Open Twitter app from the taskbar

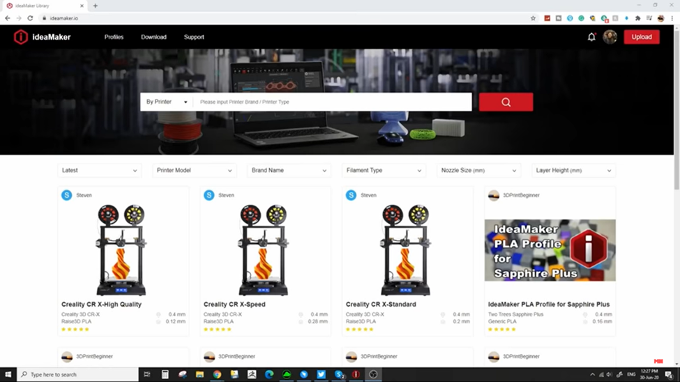(x=321, y=374)
